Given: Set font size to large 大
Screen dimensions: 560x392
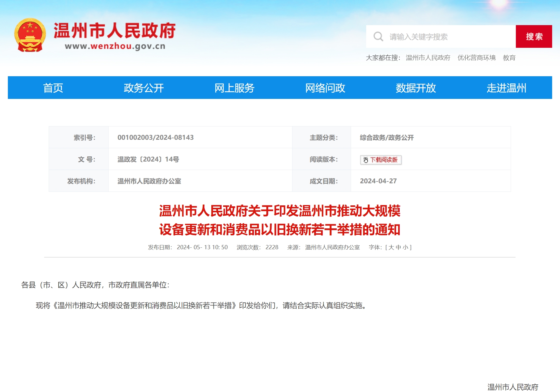Looking at the screenshot, I should pyautogui.click(x=391, y=247).
